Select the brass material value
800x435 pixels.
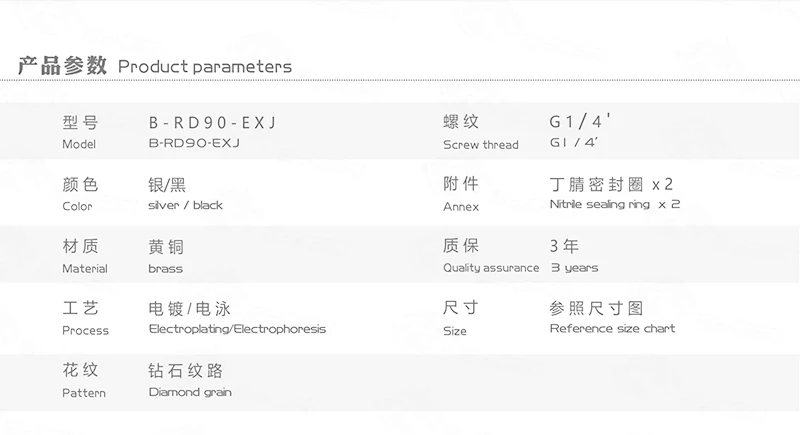(165, 269)
